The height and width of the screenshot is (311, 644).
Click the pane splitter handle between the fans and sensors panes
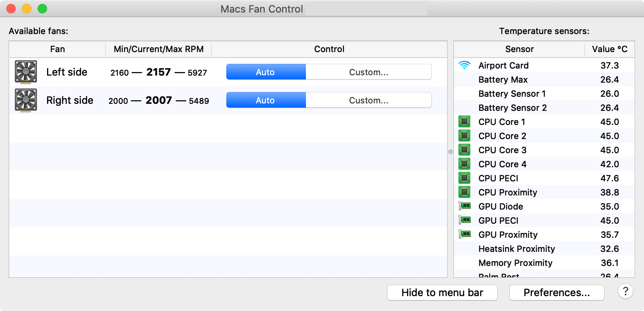[451, 152]
